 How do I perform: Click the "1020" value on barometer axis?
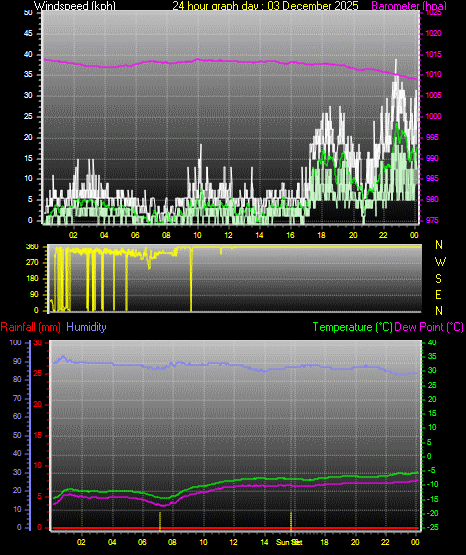(433, 34)
